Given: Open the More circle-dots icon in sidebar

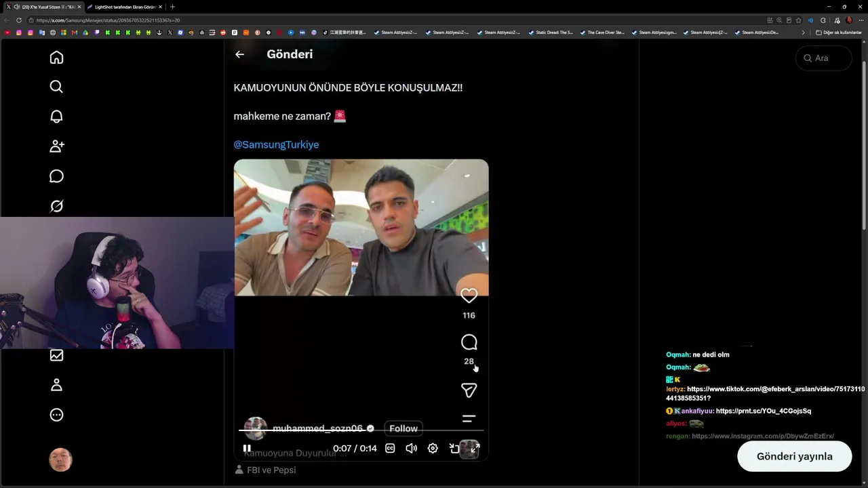Looking at the screenshot, I should (56, 415).
